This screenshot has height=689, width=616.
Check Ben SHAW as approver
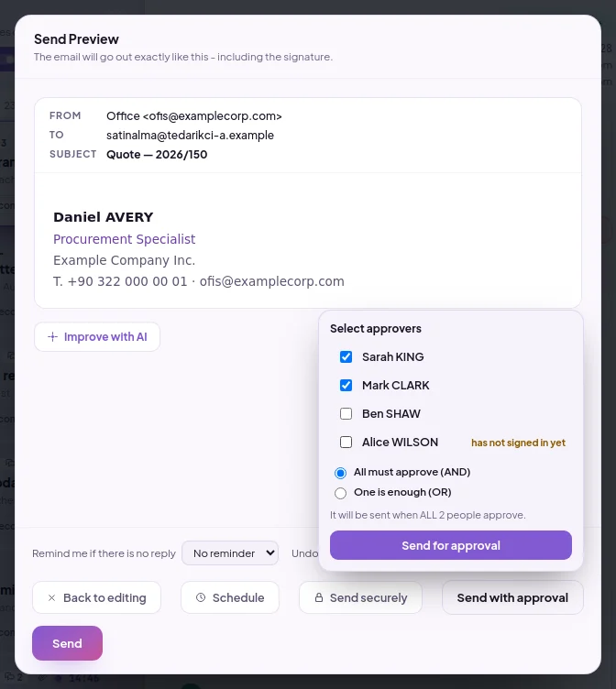point(346,414)
